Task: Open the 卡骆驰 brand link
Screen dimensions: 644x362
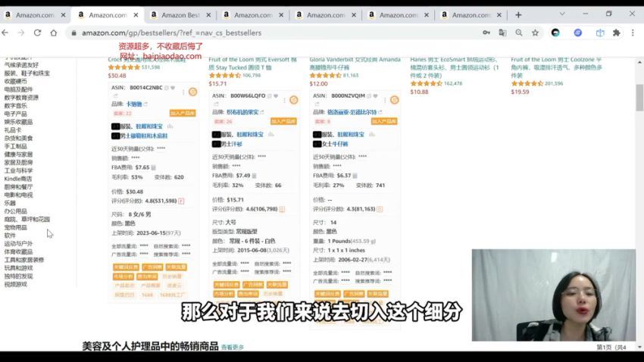Action: point(134,105)
